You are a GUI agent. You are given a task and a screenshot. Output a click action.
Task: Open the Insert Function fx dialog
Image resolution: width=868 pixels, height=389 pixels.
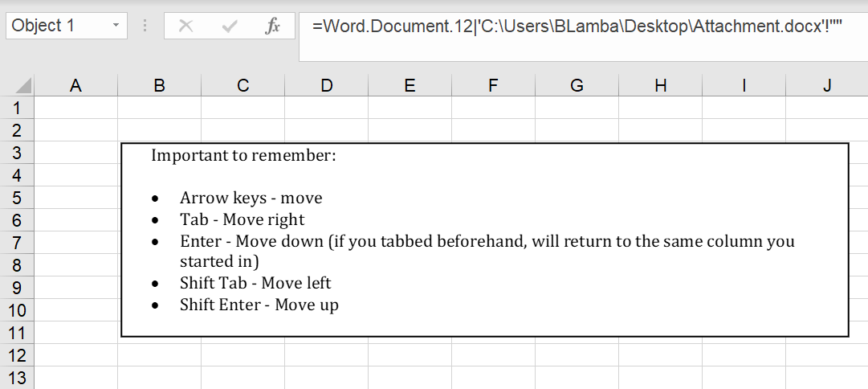pos(273,27)
